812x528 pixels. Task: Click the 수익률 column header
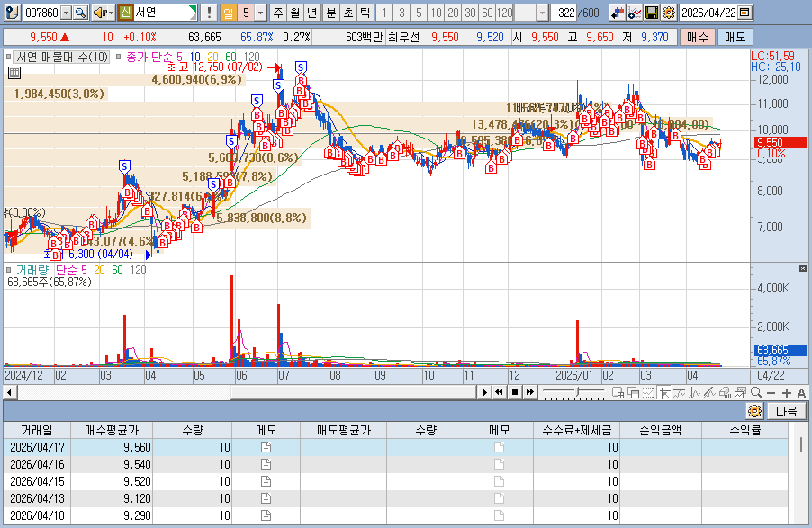click(x=744, y=430)
